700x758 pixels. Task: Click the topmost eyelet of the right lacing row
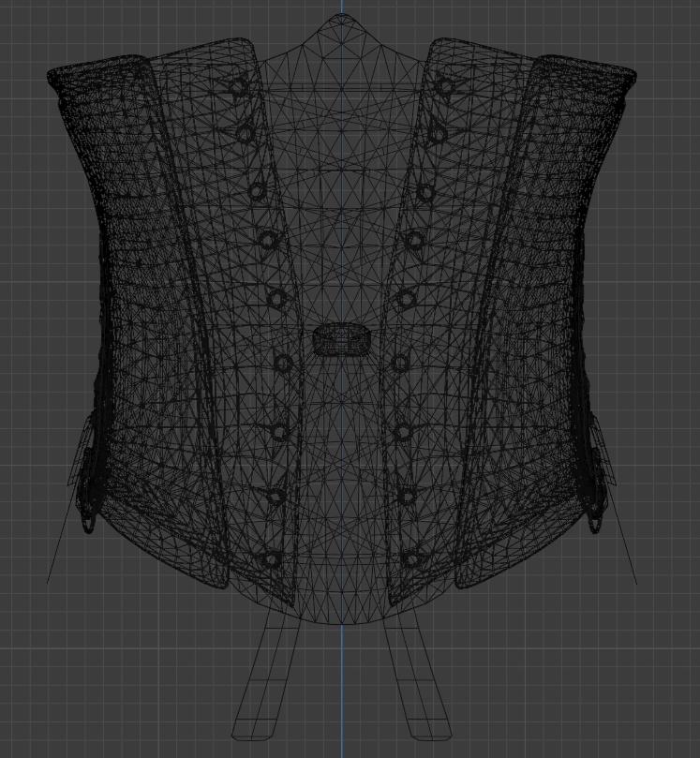[x=445, y=87]
